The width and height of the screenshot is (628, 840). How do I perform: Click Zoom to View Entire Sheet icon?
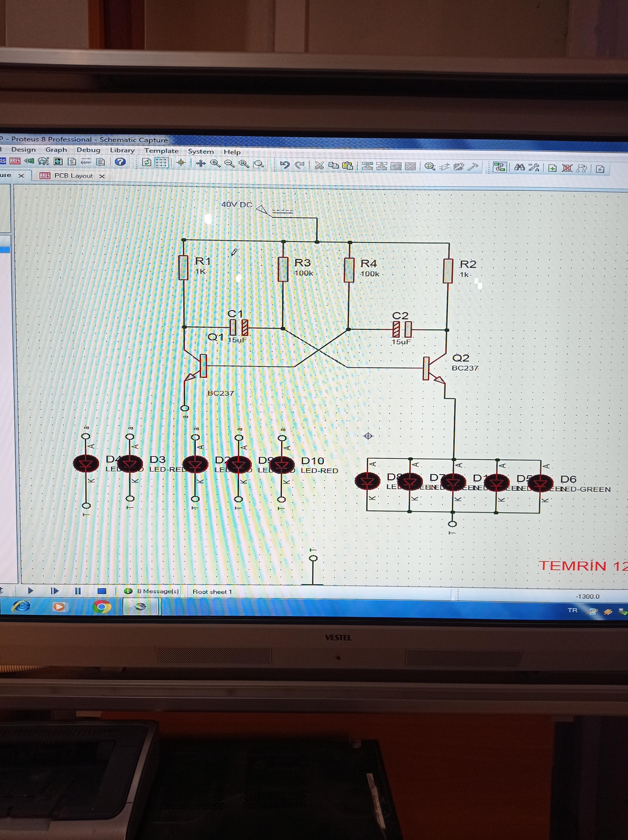click(244, 164)
